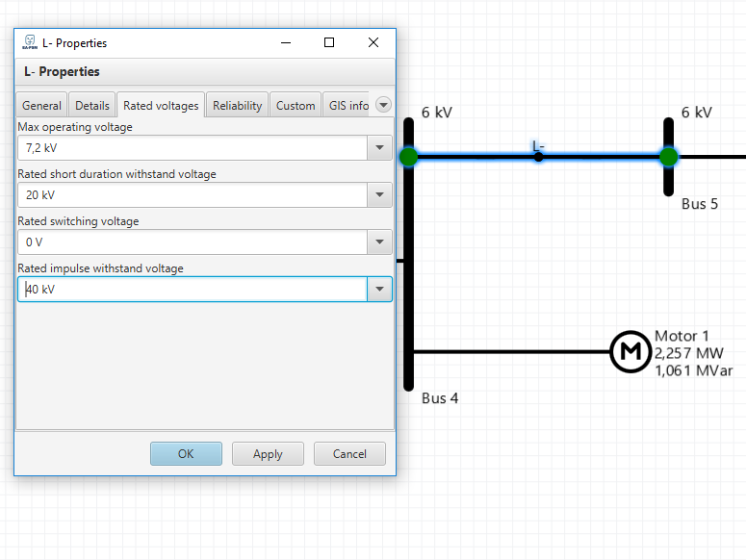Switch to the Details tab
This screenshot has width=746, height=560.
pyautogui.click(x=92, y=105)
